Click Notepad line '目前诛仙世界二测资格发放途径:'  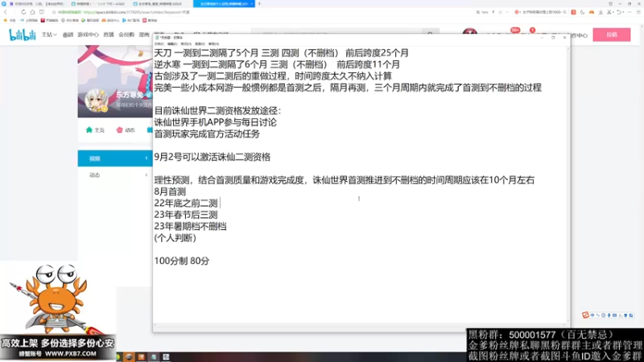(217, 111)
